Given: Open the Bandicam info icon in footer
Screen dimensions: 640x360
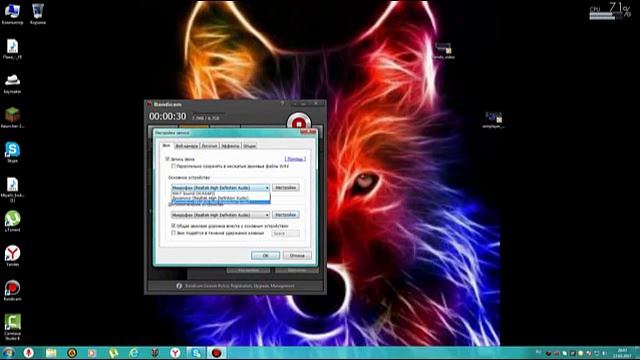Looking at the screenshot, I should pyautogui.click(x=179, y=286).
